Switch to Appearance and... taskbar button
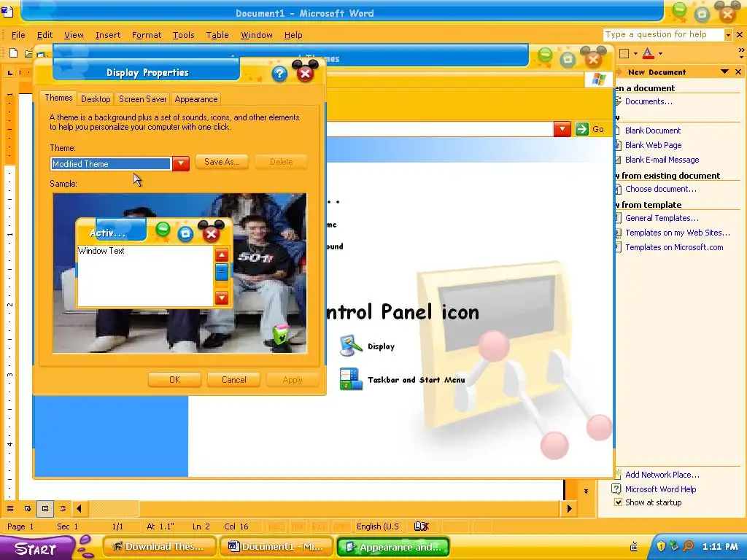747x560 pixels. coord(393,547)
